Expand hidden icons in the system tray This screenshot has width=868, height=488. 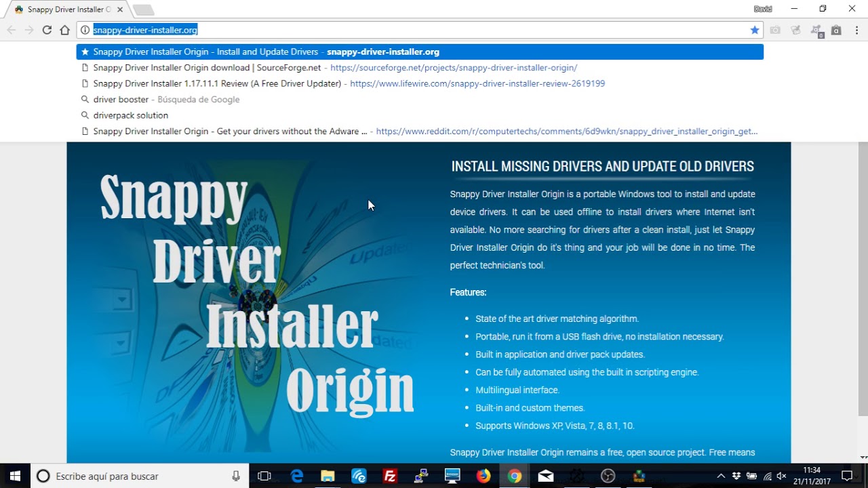click(721, 476)
